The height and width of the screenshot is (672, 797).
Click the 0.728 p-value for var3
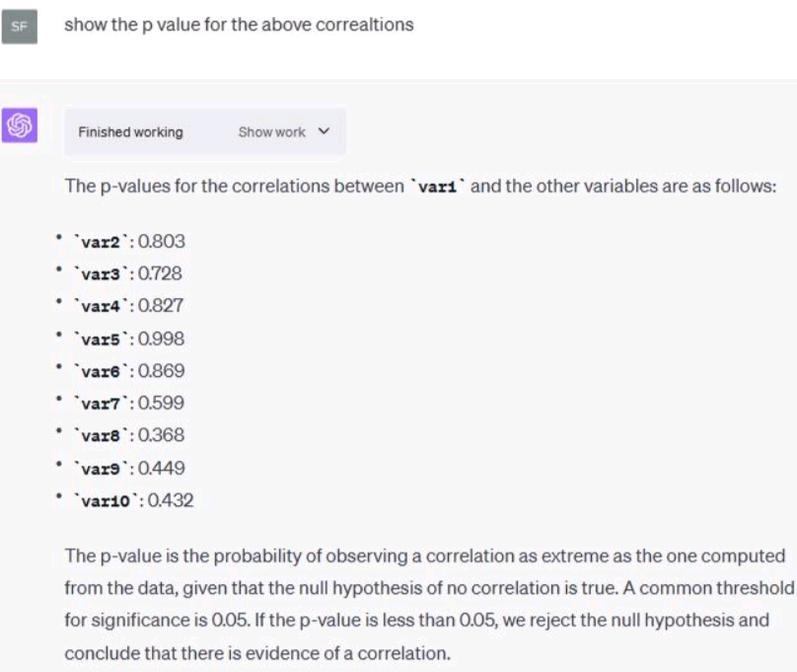click(161, 273)
